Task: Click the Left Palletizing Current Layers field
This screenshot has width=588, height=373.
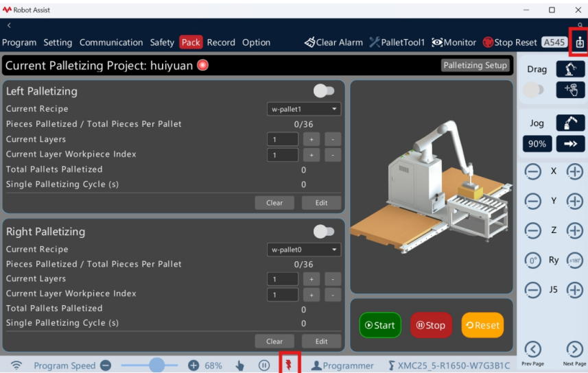Action: coord(283,139)
